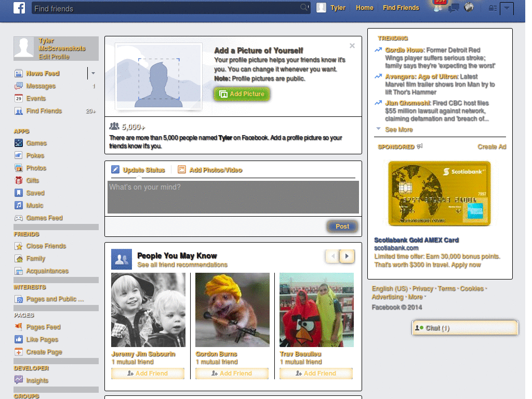Click Terms footer link
This screenshot has height=399, width=532.
click(446, 288)
